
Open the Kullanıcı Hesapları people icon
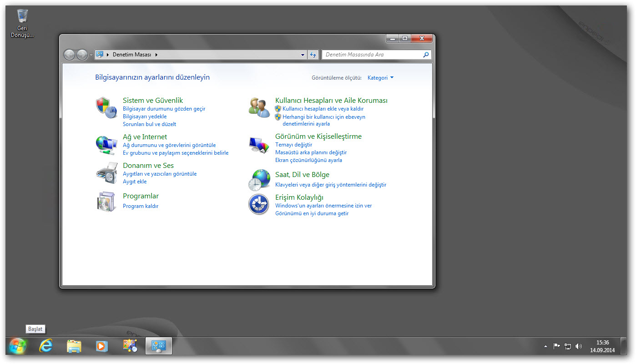[x=259, y=107]
